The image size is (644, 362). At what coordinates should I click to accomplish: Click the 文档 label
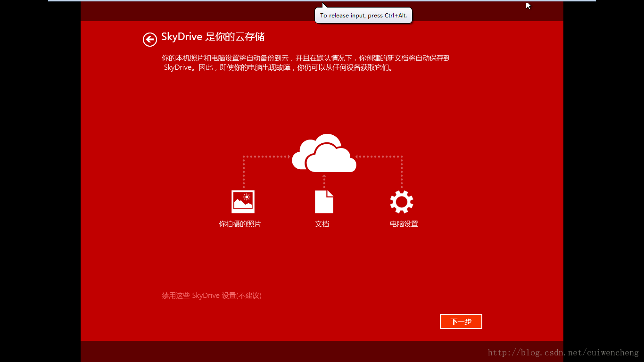point(322,224)
